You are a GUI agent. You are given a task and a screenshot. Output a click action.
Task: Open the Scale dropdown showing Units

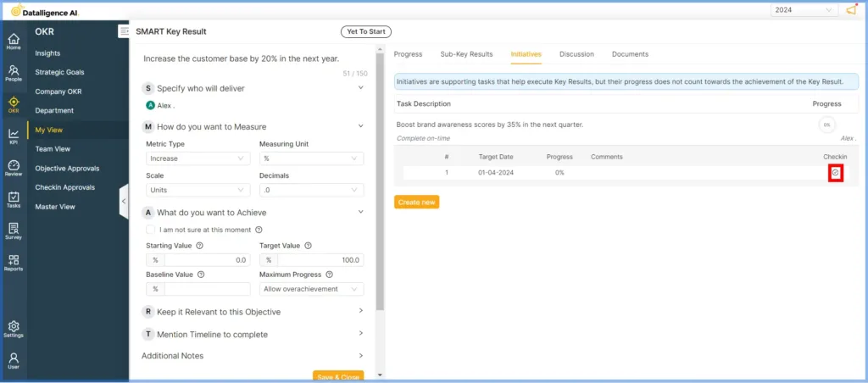(x=198, y=190)
